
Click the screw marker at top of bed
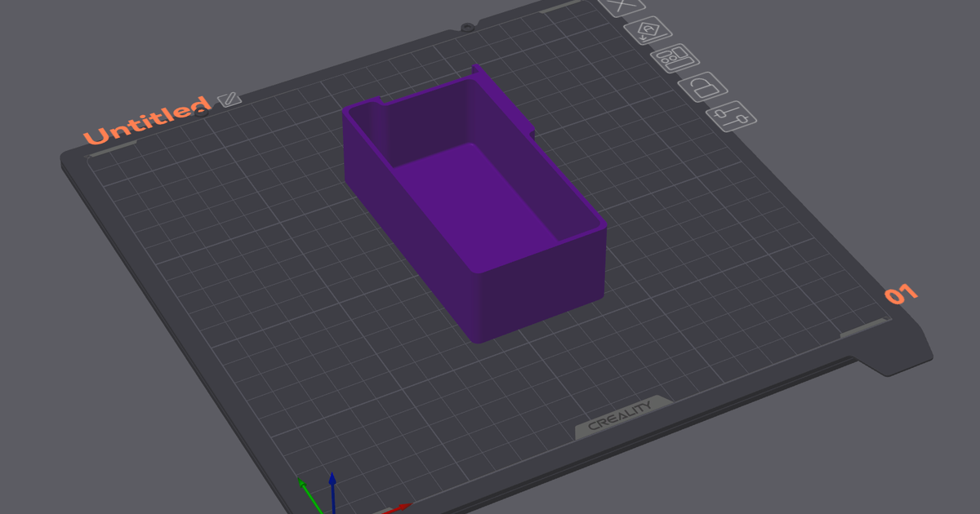465,25
